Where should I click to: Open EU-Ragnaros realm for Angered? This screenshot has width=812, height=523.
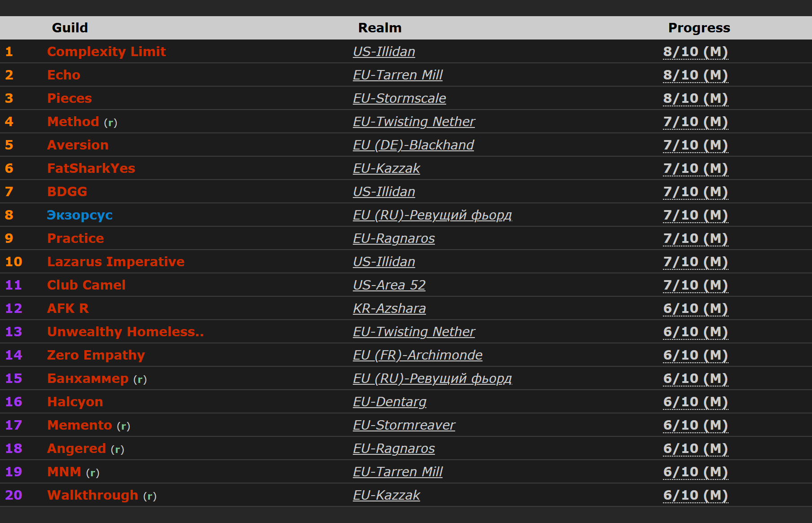394,448
